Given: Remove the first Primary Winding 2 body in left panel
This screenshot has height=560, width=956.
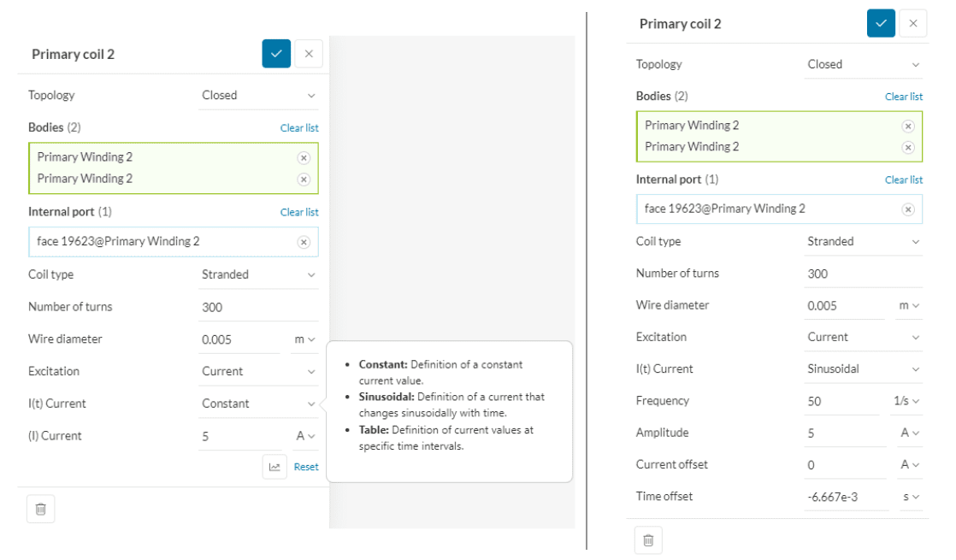Looking at the screenshot, I should click(304, 157).
